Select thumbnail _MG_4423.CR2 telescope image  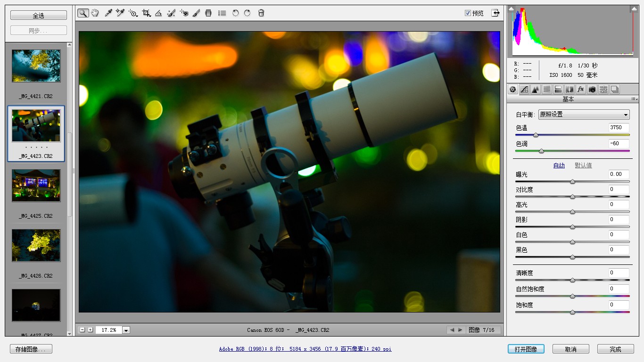point(36,126)
